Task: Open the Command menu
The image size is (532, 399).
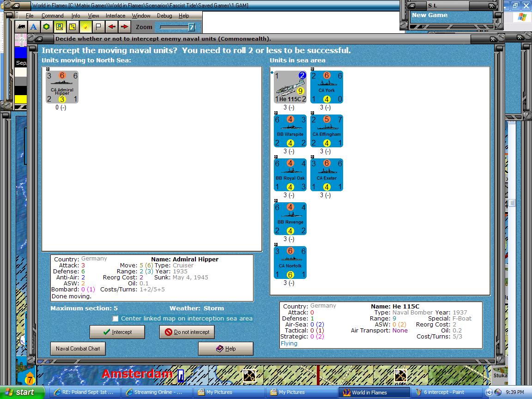Action: pyautogui.click(x=52, y=16)
